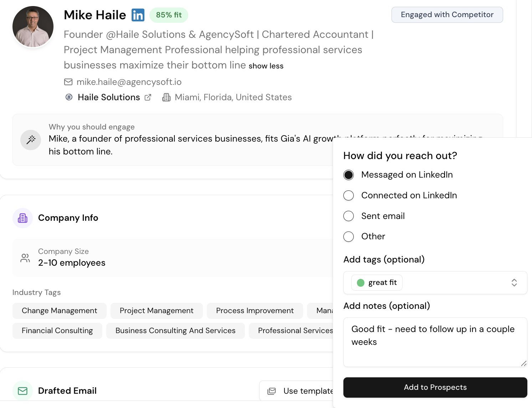The height and width of the screenshot is (408, 532).
Task: Click the Project Management industry tag
Action: 157,311
